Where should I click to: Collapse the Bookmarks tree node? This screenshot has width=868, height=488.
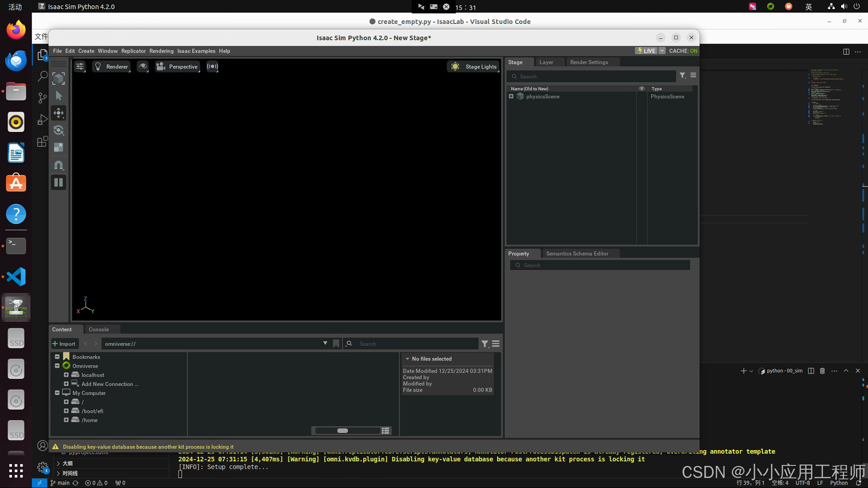57,357
